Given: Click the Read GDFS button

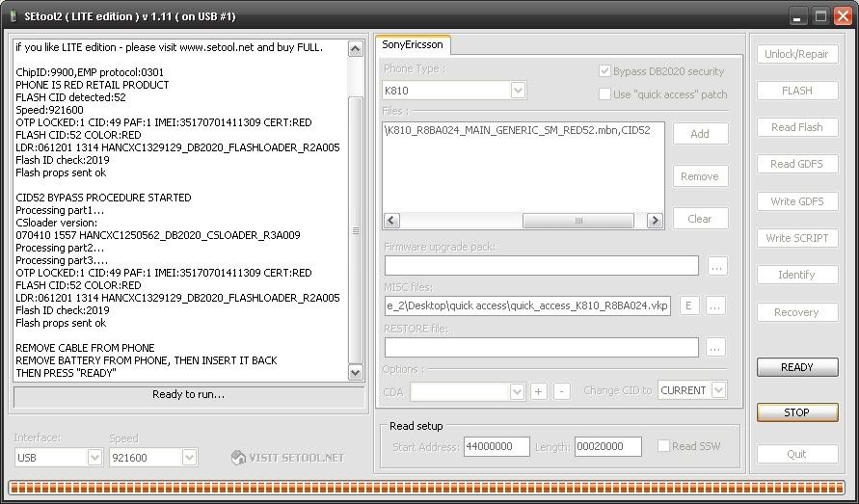Looking at the screenshot, I should [797, 165].
